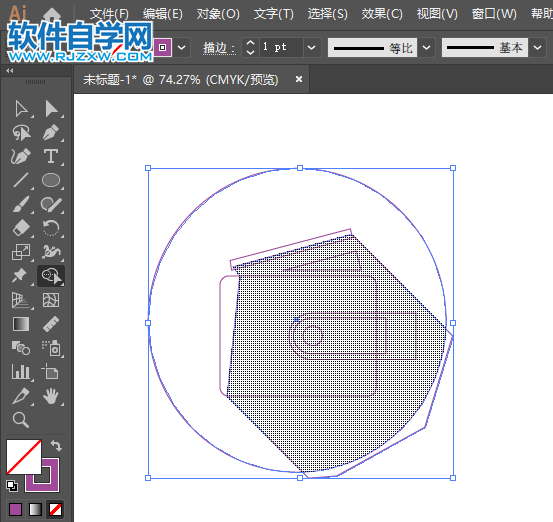Activate the Zoom tool
Image resolution: width=553 pixels, height=522 pixels.
[21, 420]
